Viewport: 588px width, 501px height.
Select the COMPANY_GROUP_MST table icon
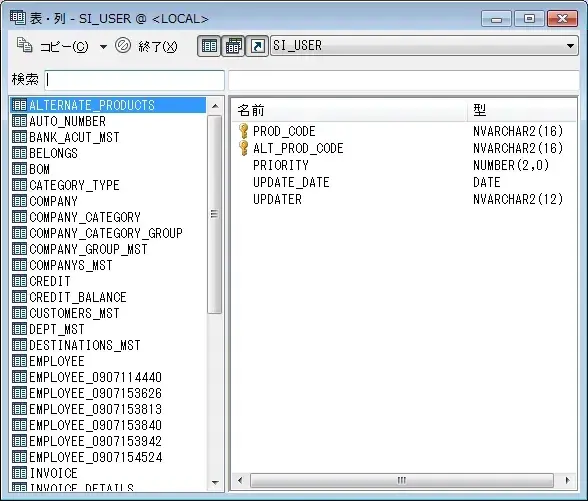point(19,249)
